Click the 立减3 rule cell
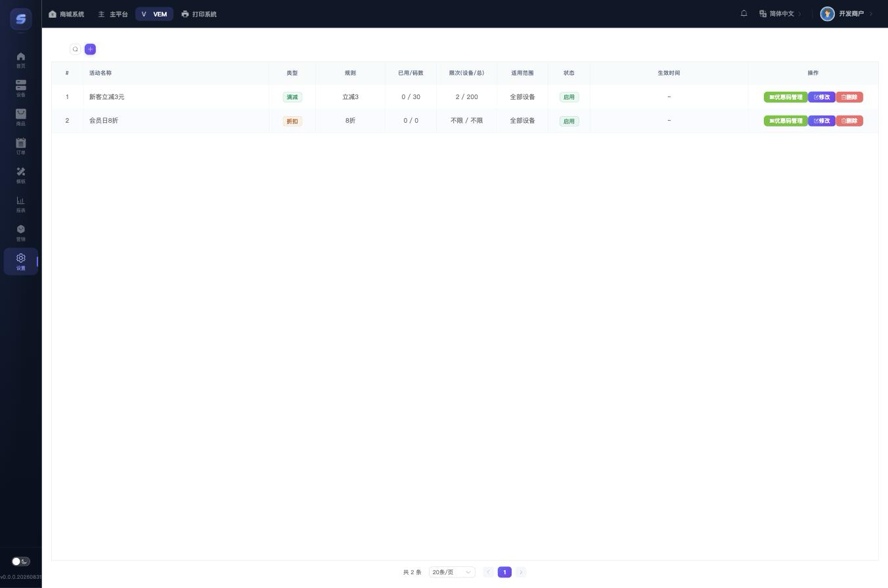 point(350,97)
